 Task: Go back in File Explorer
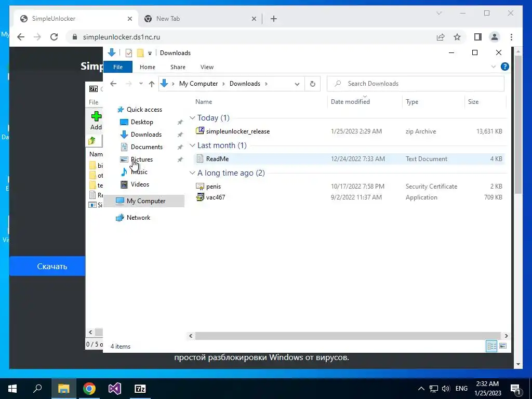[x=113, y=84]
